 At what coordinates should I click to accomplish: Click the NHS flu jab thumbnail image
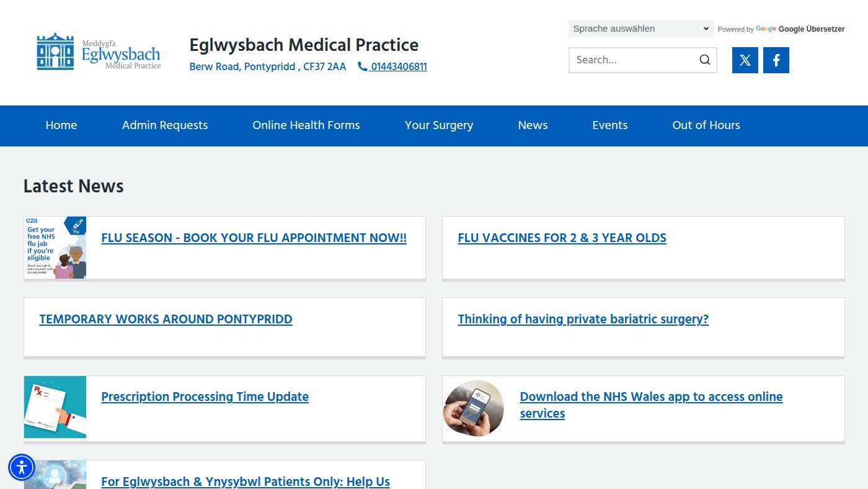click(x=55, y=248)
